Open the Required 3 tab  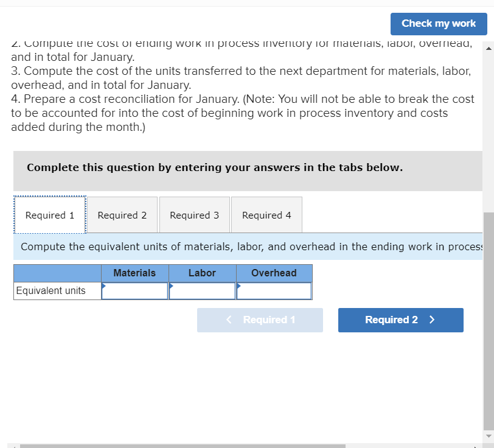(x=195, y=215)
